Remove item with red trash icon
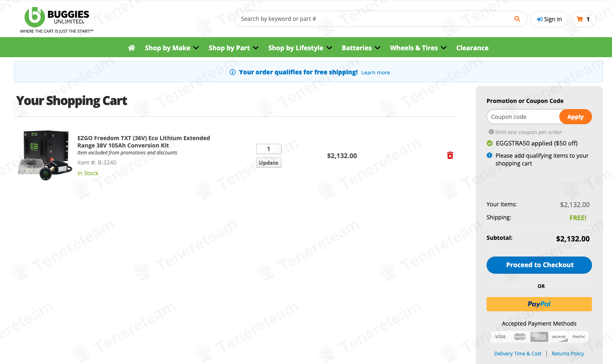The height and width of the screenshot is (364, 612). tap(450, 155)
